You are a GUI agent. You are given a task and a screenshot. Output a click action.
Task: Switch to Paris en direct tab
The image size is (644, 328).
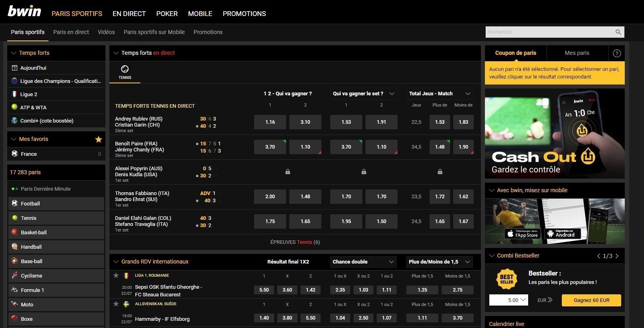point(71,32)
